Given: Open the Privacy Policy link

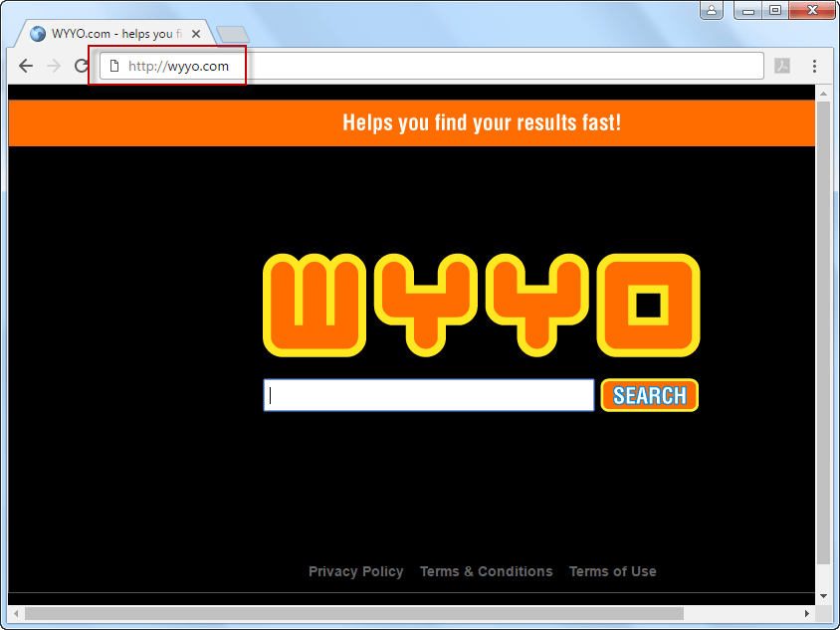Looking at the screenshot, I should click(x=355, y=571).
